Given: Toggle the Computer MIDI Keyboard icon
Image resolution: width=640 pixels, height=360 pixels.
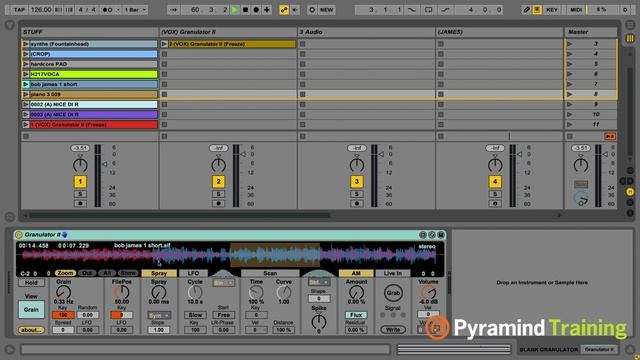Looking at the screenshot, I should click(x=537, y=10).
